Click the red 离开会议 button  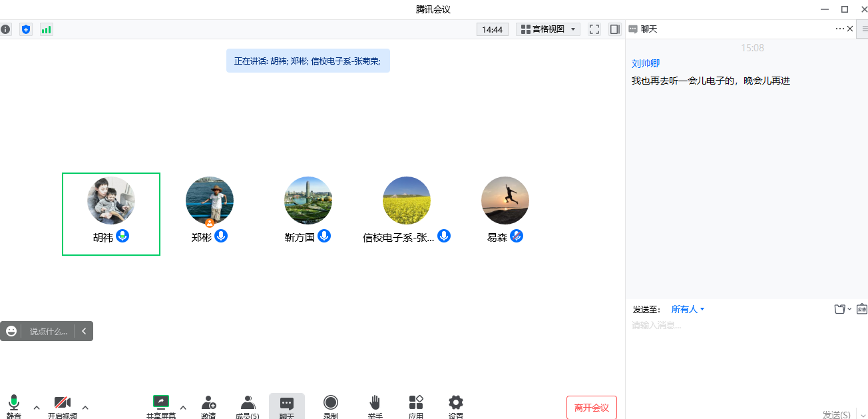coord(591,408)
